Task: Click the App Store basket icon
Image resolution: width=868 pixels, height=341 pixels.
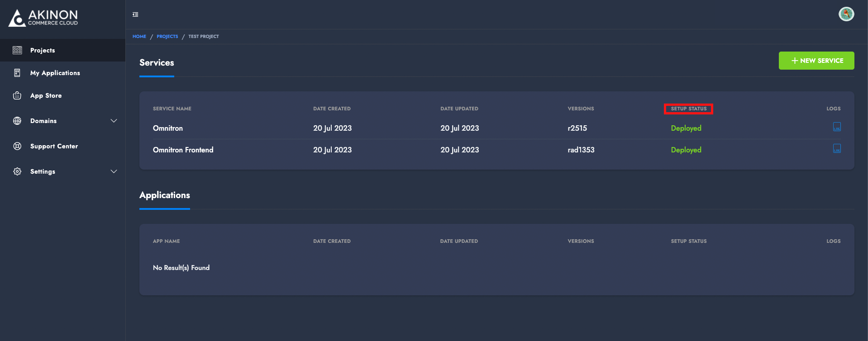Action: (17, 95)
